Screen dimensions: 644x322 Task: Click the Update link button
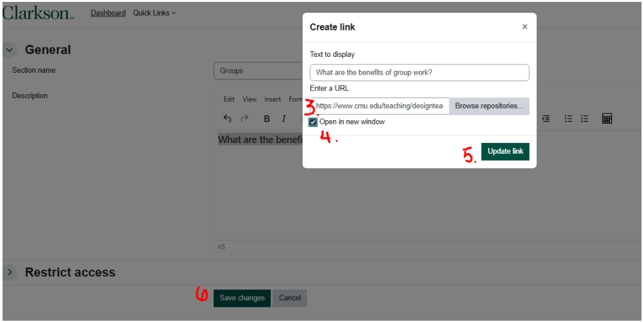click(505, 151)
